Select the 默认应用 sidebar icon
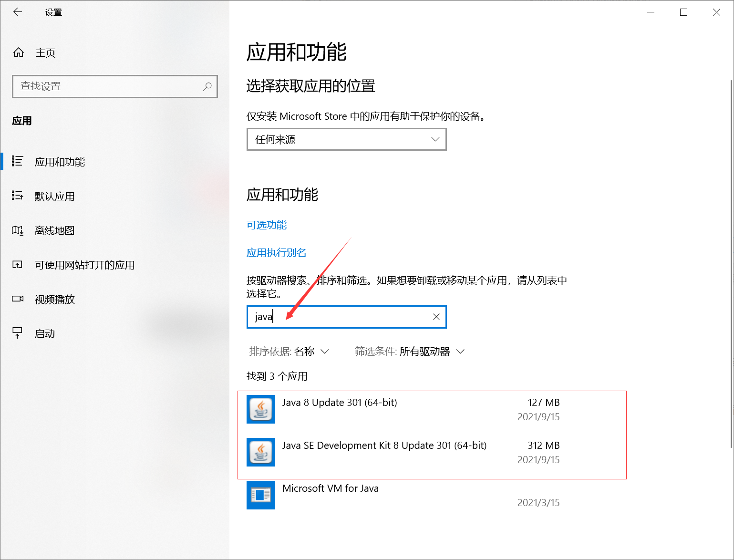Image resolution: width=734 pixels, height=560 pixels. [17, 196]
